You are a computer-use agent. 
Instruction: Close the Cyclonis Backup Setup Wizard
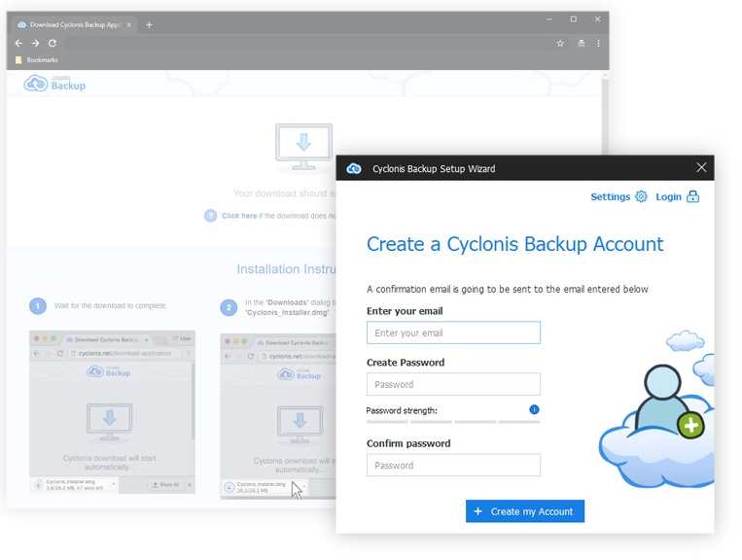pos(701,167)
